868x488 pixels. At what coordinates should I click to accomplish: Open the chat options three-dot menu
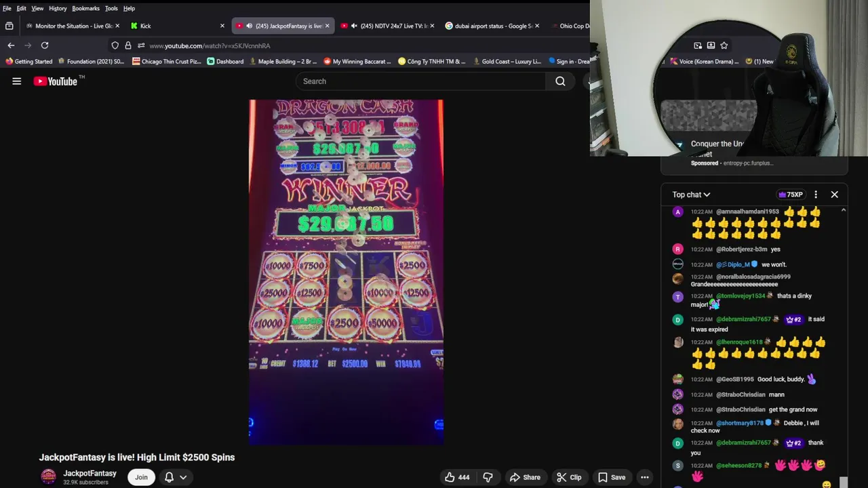point(816,195)
